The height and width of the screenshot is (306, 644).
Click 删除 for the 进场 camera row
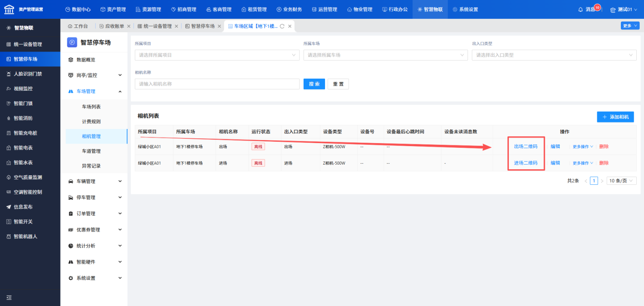click(604, 163)
